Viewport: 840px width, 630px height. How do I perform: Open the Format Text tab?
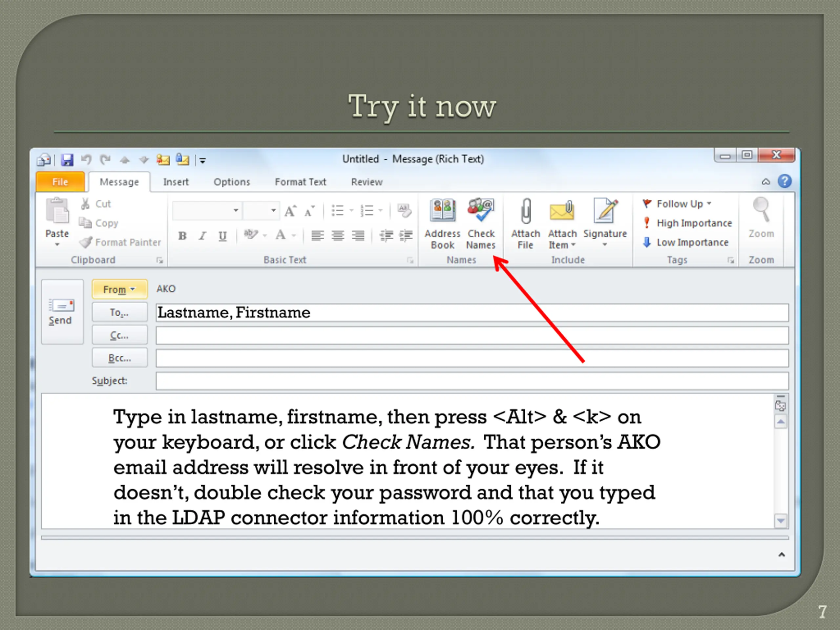pyautogui.click(x=300, y=182)
